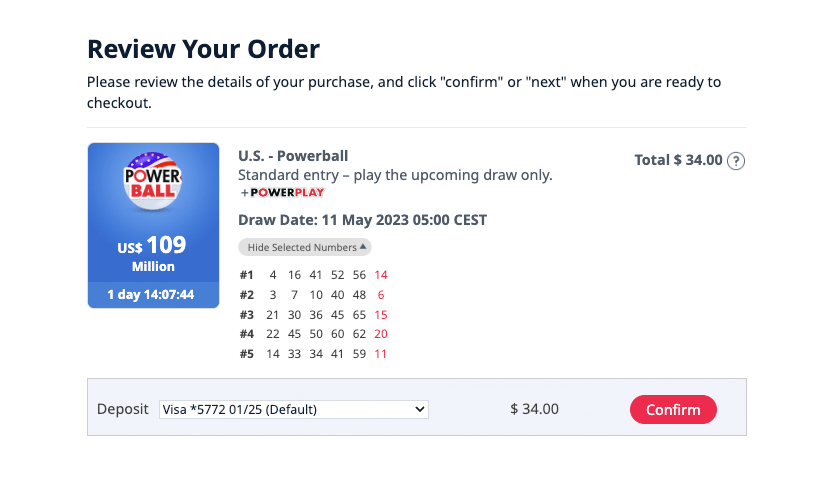Click the Power Play add-on logo
The height and width of the screenshot is (501, 820).
tap(282, 192)
